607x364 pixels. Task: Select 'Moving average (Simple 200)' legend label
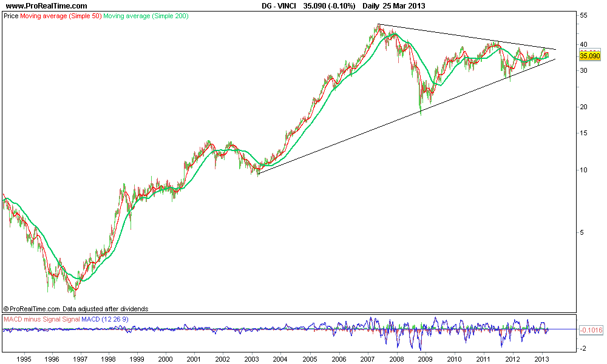(x=146, y=16)
